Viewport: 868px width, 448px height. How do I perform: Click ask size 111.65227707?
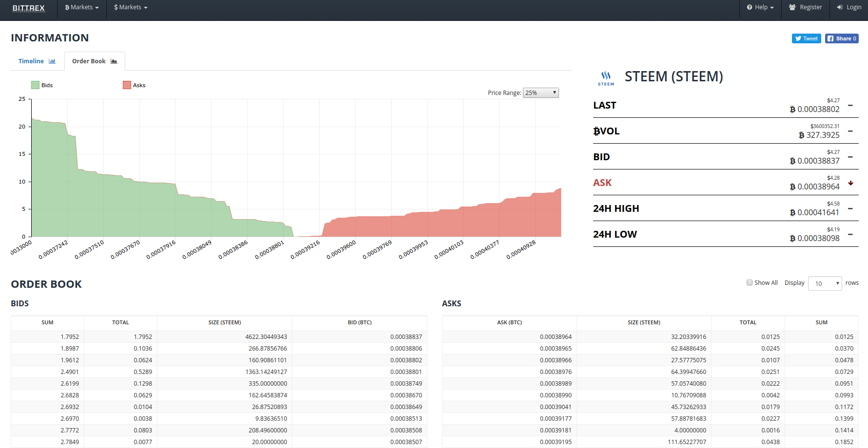click(687, 442)
